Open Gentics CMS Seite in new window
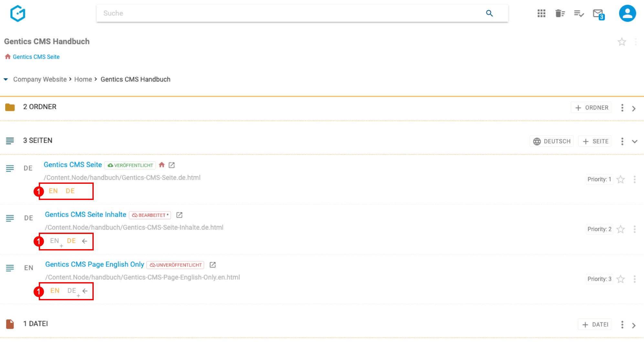This screenshot has width=644, height=343. [172, 165]
